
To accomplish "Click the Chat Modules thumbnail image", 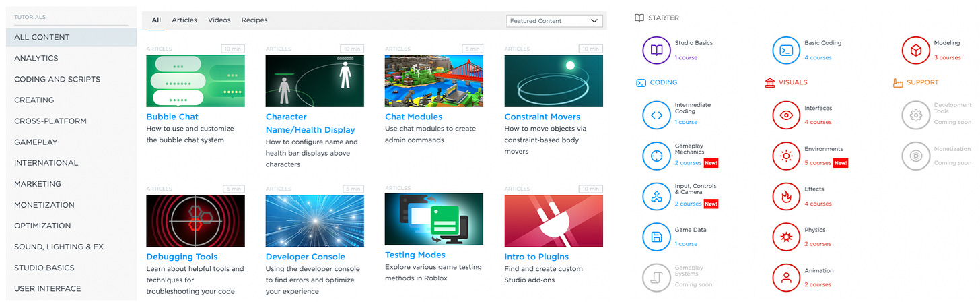I will tap(434, 81).
